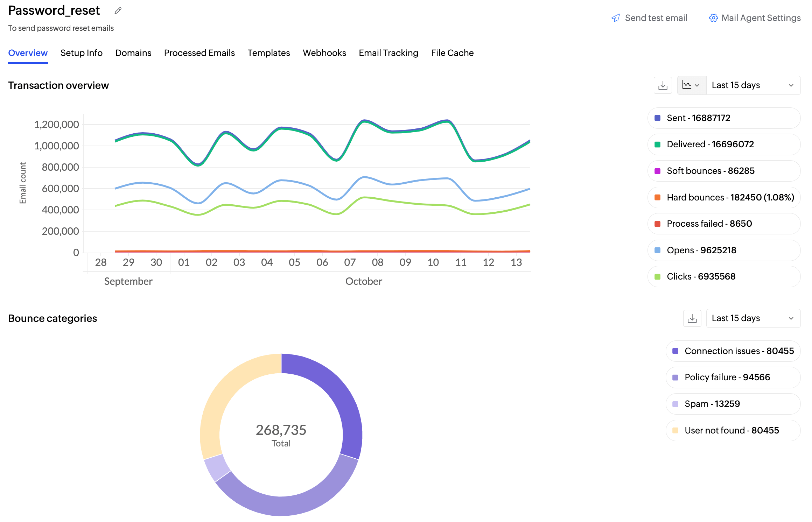The width and height of the screenshot is (812, 522).
Task: Click the paper plane Send test email icon
Action: [616, 18]
